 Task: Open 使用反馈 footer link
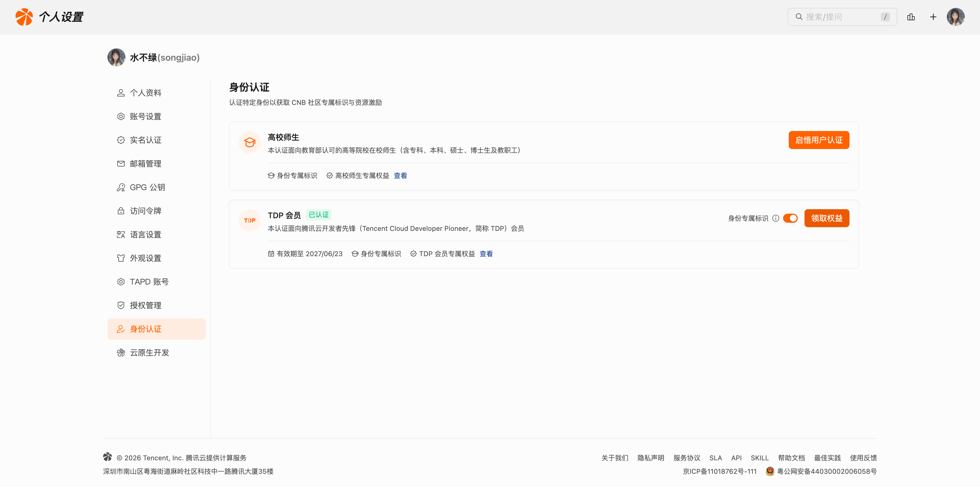[863, 458]
